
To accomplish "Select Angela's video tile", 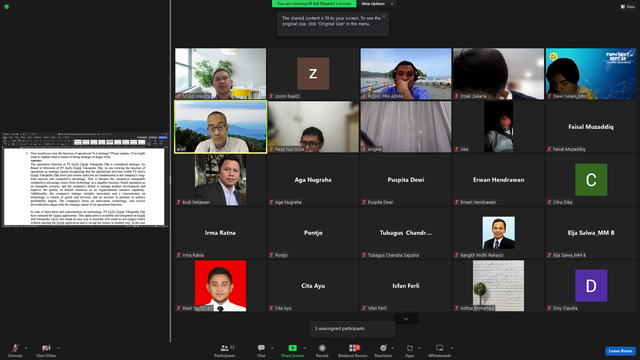I will (406, 127).
